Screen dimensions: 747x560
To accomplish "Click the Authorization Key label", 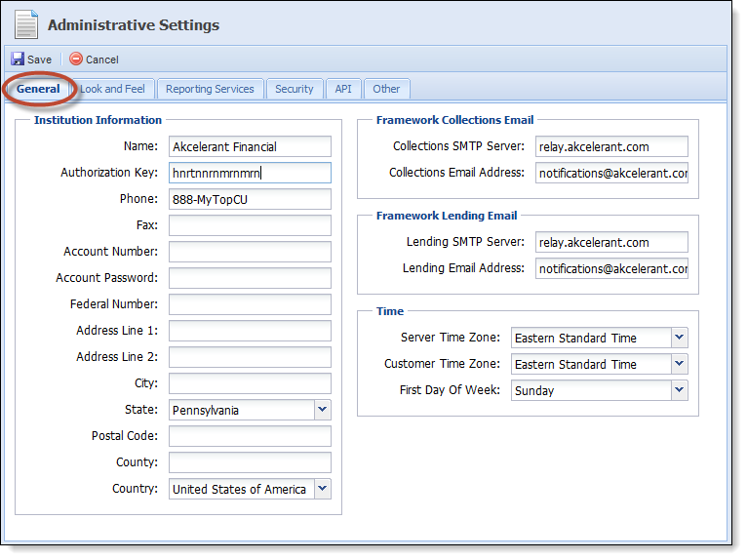I will pyautogui.click(x=109, y=172).
